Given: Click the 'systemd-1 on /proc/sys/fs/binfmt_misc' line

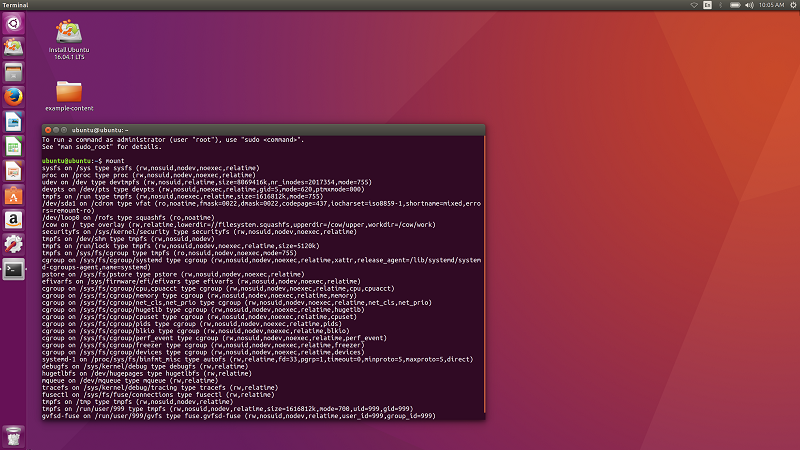Looking at the screenshot, I should click(x=258, y=359).
